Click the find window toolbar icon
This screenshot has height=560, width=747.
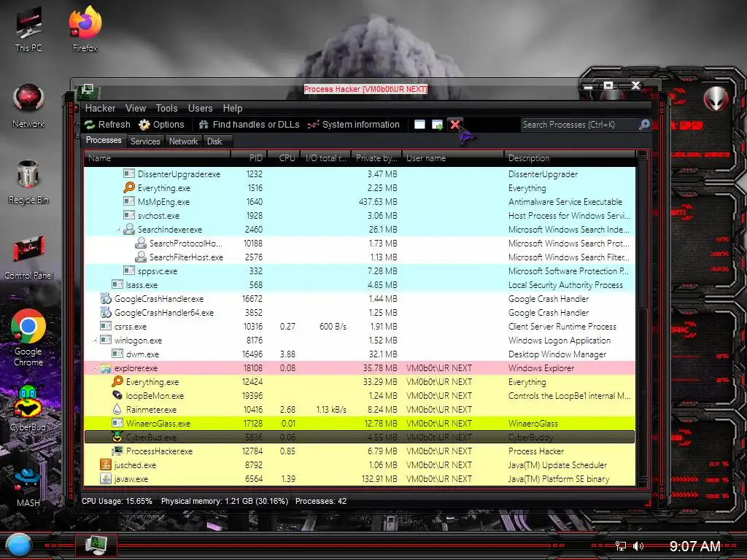(419, 125)
